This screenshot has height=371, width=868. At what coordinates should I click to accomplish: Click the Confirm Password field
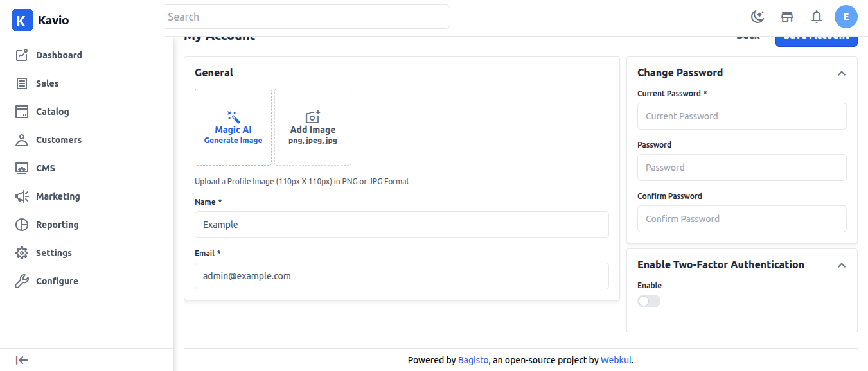pos(742,219)
